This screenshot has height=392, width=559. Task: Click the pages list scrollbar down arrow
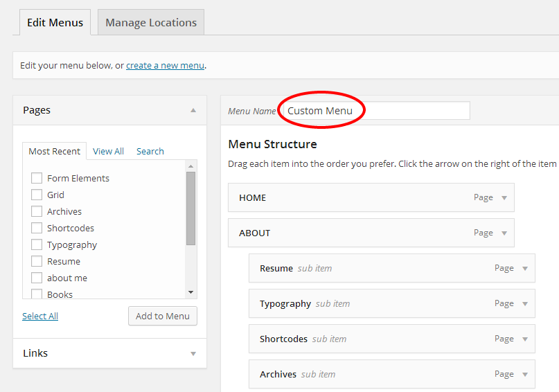(x=191, y=292)
